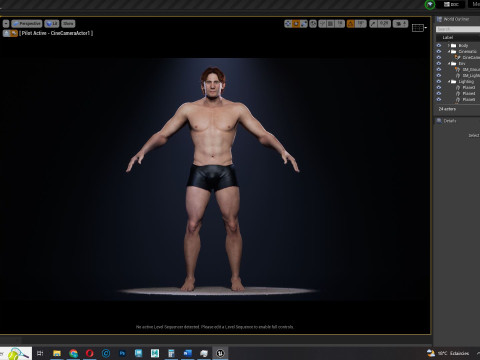Toggle scale snapping icon

[373, 24]
